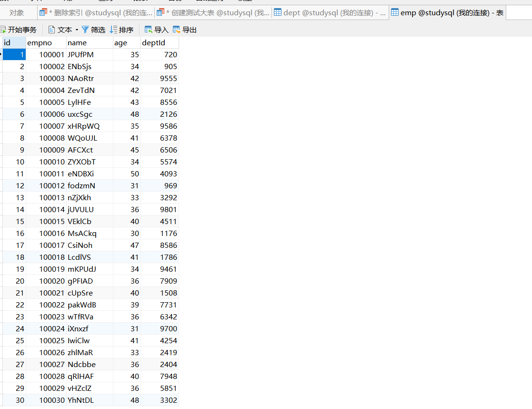The image size is (532, 409).
Task: Click the Begin Transaction (开始事务) icon
Action: pos(3,30)
